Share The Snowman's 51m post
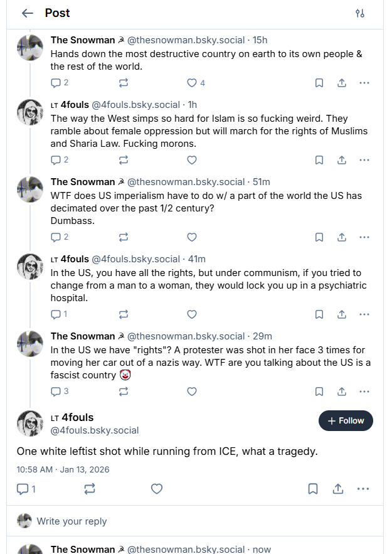The image size is (392, 554). click(x=342, y=237)
